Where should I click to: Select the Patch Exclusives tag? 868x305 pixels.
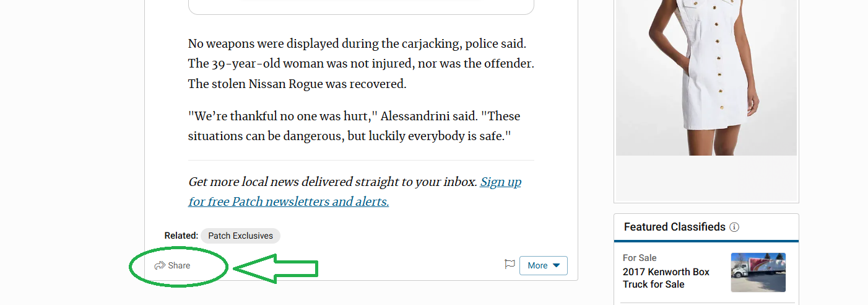point(240,236)
